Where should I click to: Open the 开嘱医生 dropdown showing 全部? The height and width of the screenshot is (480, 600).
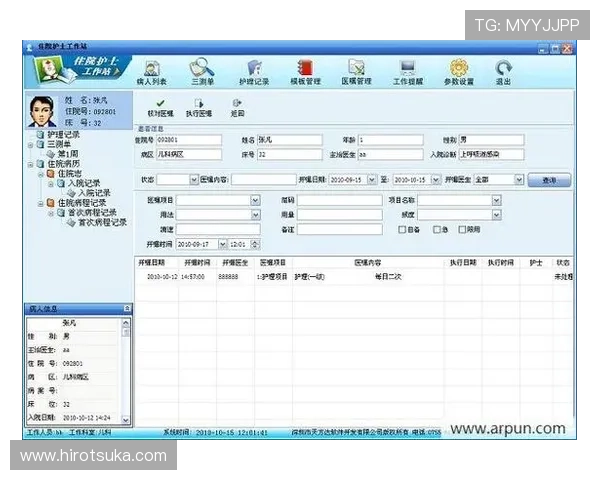point(518,180)
